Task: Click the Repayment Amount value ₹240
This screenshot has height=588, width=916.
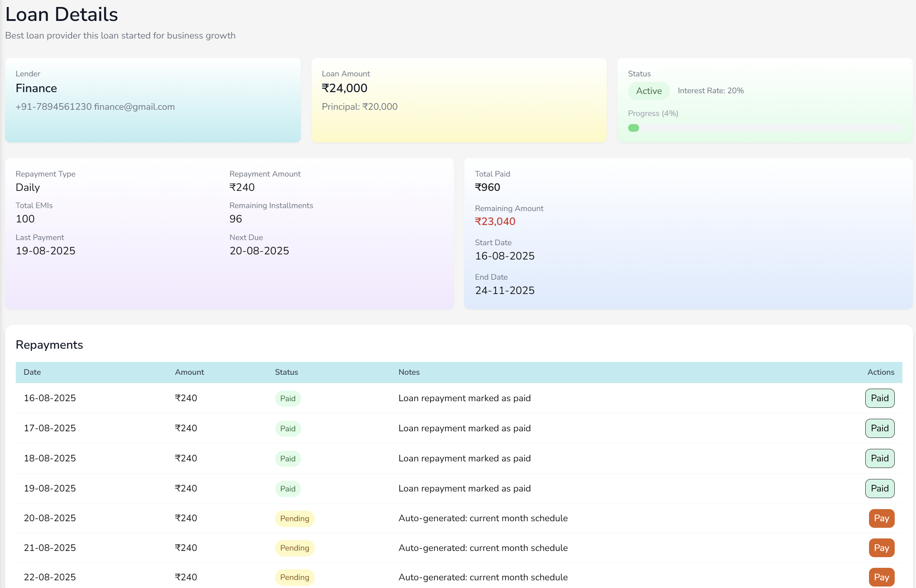Action: coord(242,188)
